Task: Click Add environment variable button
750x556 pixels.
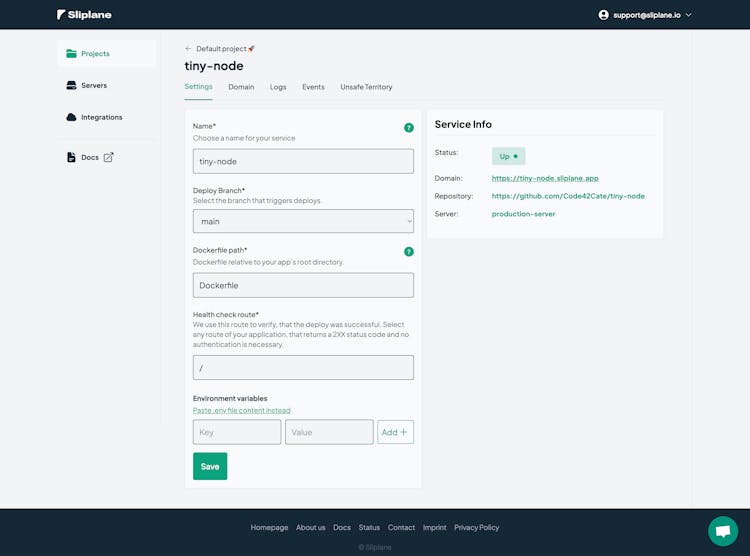Action: click(x=395, y=432)
